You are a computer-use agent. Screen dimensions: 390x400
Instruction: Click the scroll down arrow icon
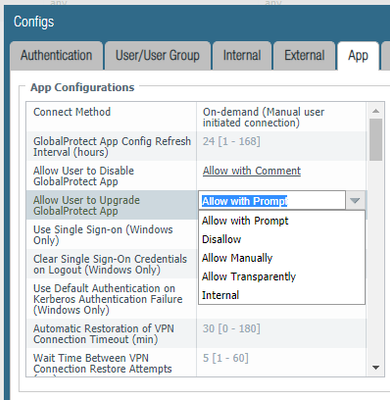tap(376, 368)
